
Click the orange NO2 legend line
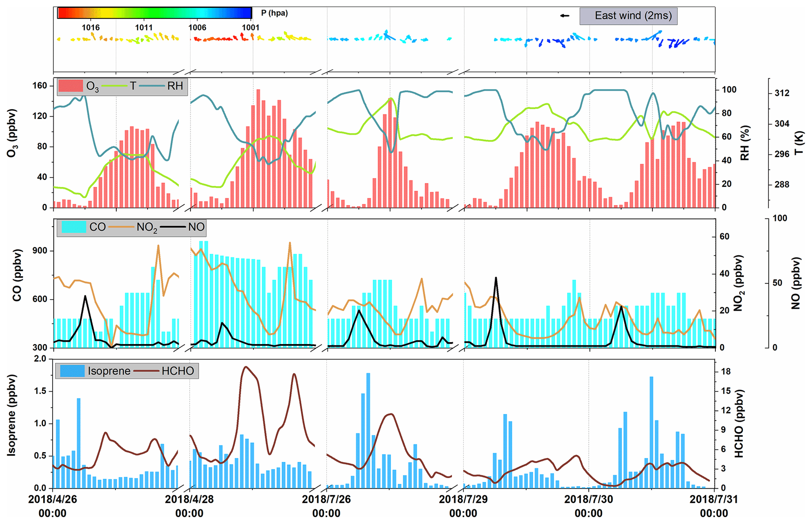[x=121, y=227]
